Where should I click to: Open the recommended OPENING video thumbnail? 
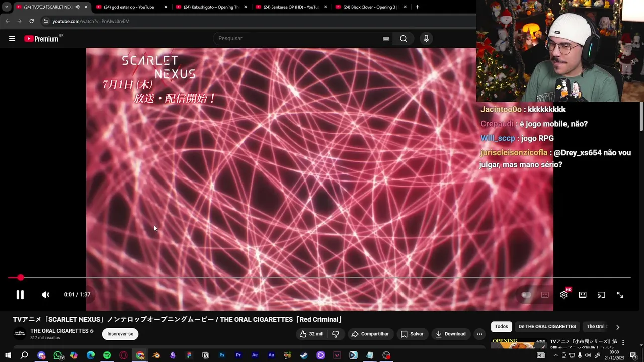click(x=519, y=344)
